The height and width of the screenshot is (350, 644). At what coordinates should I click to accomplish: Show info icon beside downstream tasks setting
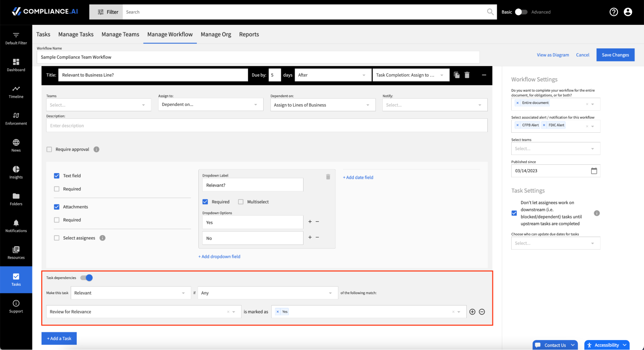click(597, 213)
